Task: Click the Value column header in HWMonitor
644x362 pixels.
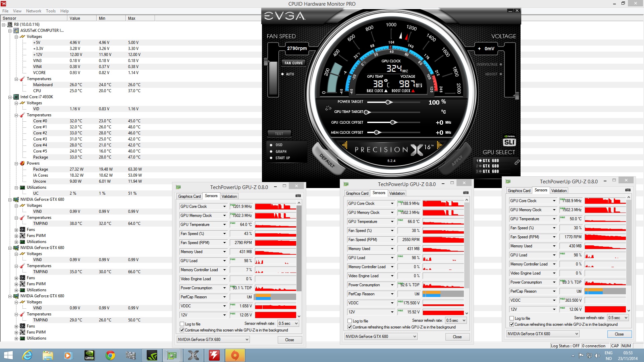Action: pyautogui.click(x=82, y=18)
